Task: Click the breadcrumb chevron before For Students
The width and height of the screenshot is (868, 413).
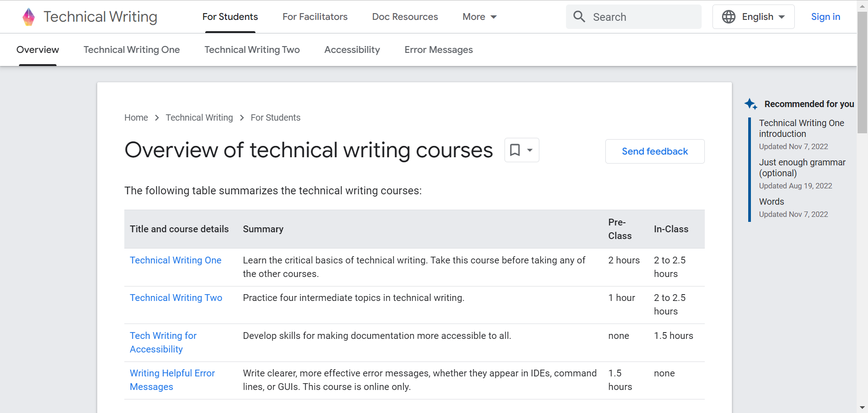Action: (x=242, y=118)
